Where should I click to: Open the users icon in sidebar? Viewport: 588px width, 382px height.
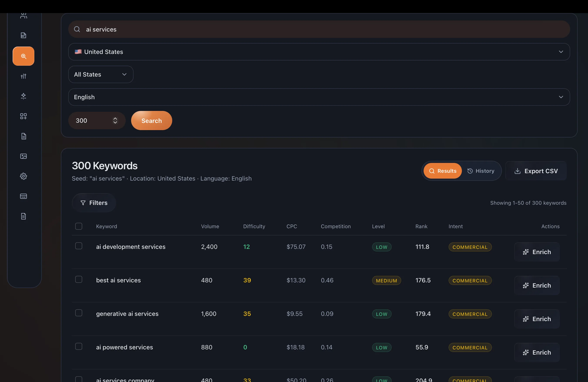(23, 16)
